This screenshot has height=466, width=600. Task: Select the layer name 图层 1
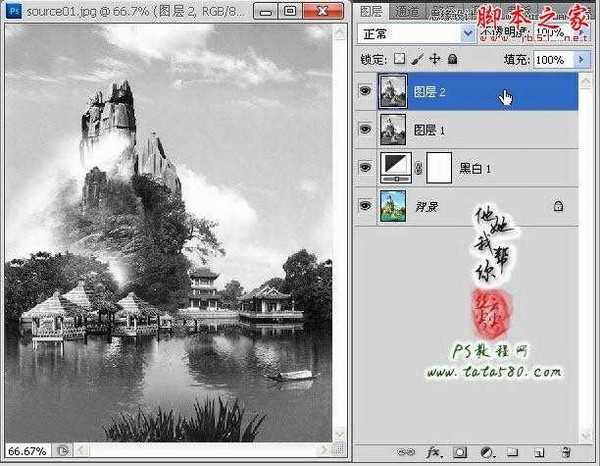pyautogui.click(x=430, y=130)
